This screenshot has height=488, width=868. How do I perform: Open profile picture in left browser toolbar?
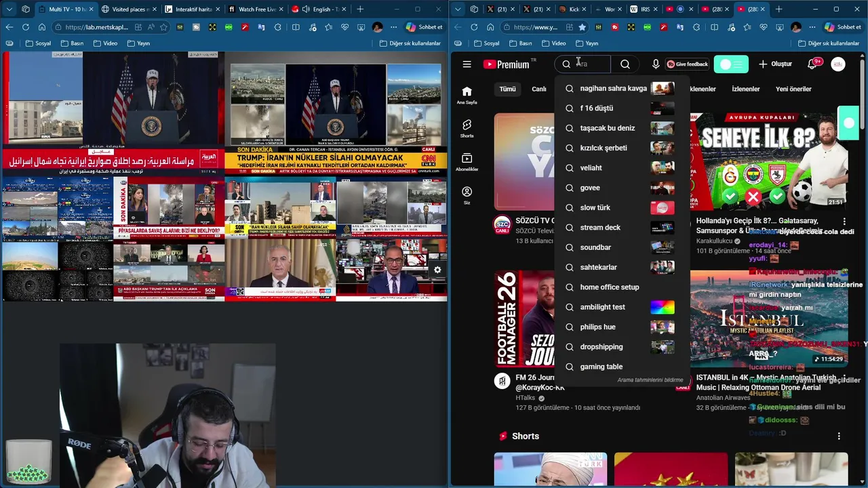pyautogui.click(x=377, y=27)
